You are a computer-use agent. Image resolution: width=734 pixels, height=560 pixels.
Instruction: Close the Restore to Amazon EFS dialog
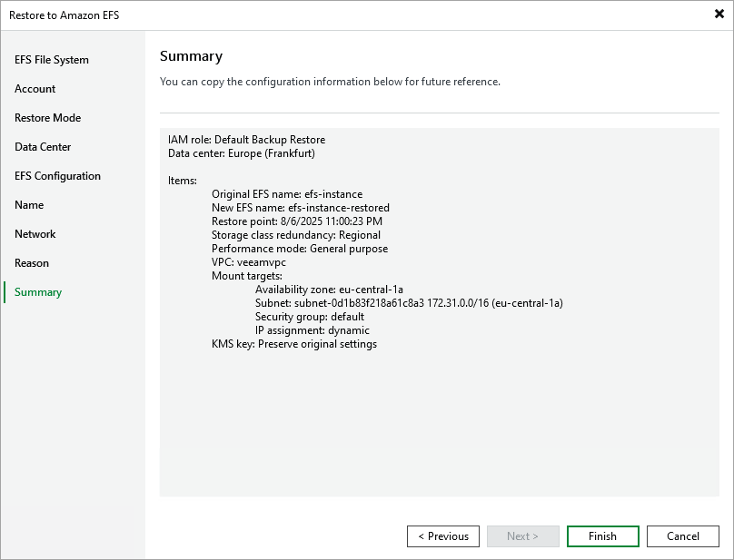[x=719, y=15]
